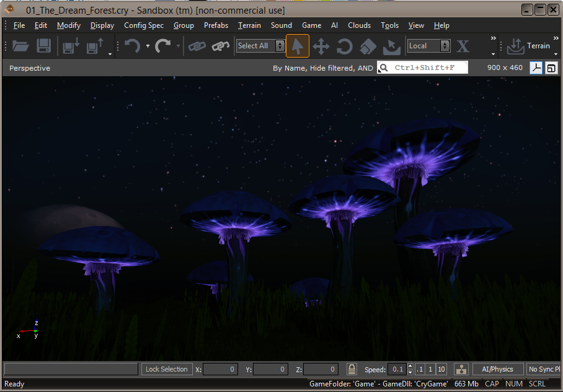The width and height of the screenshot is (563, 392).
Task: Save the level using the floppy disk icon
Action: coord(44,46)
